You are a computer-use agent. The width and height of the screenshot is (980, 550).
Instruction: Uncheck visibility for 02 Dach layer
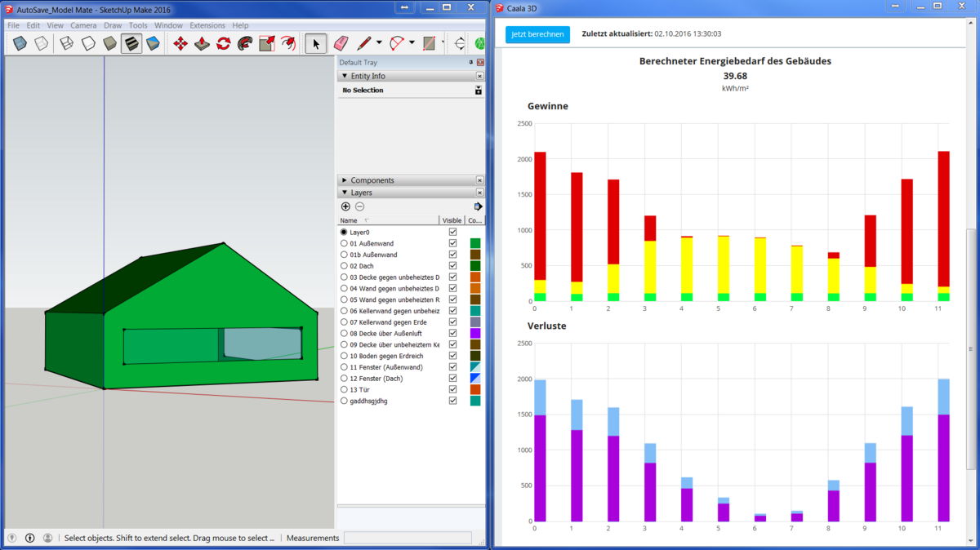(x=452, y=266)
